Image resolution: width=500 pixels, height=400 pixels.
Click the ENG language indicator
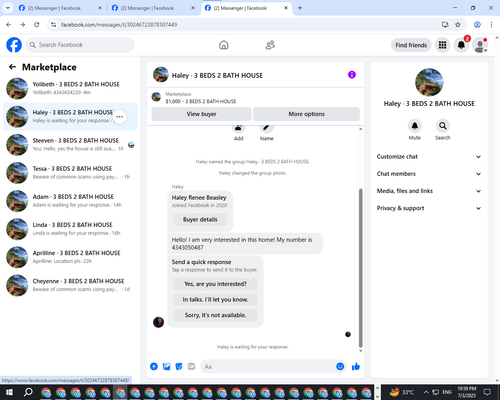pyautogui.click(x=447, y=392)
